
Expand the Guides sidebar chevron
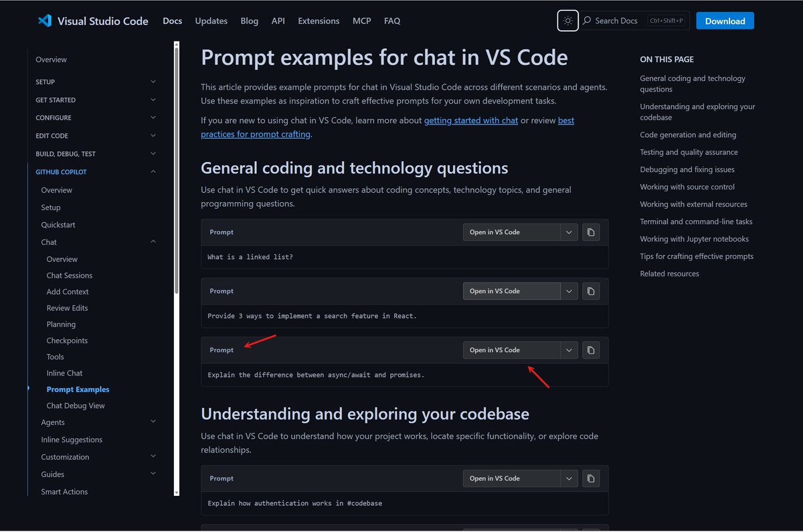(153, 474)
